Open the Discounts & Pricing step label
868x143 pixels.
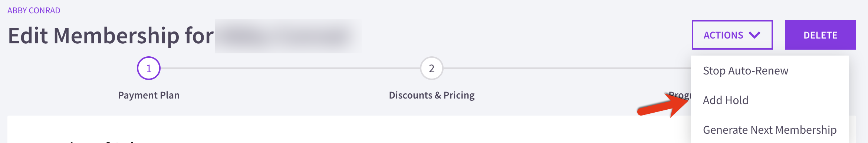432,95
